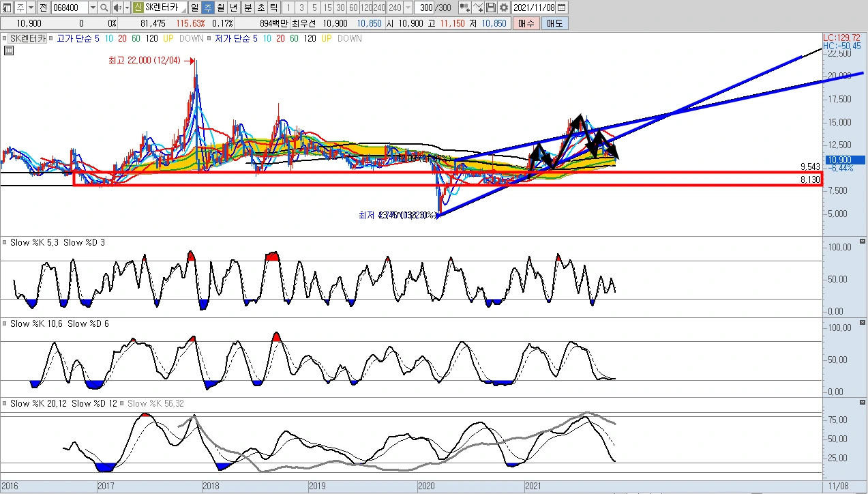This screenshot has width=868, height=494.
Task: Click the blue 매도 sell button
Action: click(x=554, y=23)
